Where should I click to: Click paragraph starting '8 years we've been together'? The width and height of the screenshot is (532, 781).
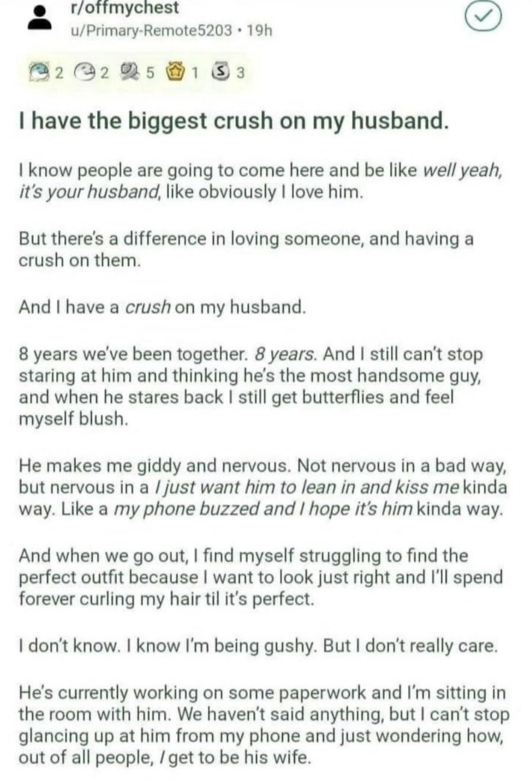point(251,386)
